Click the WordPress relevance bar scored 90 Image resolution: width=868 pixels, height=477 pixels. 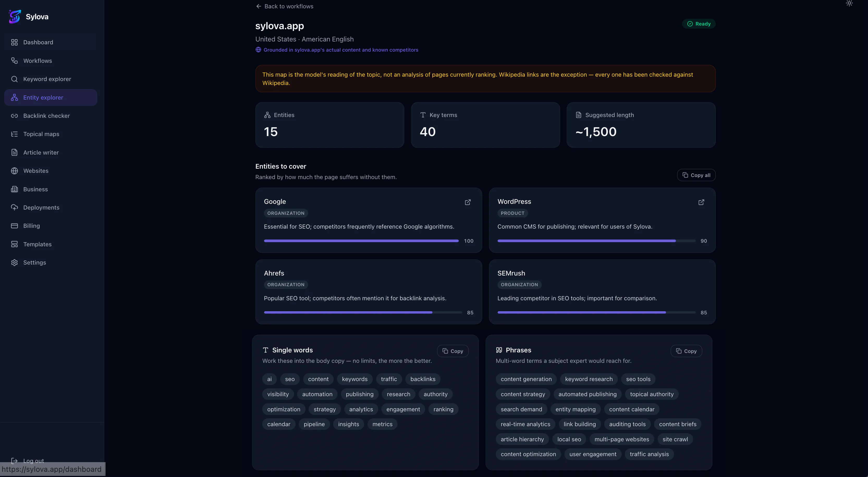pyautogui.click(x=596, y=241)
